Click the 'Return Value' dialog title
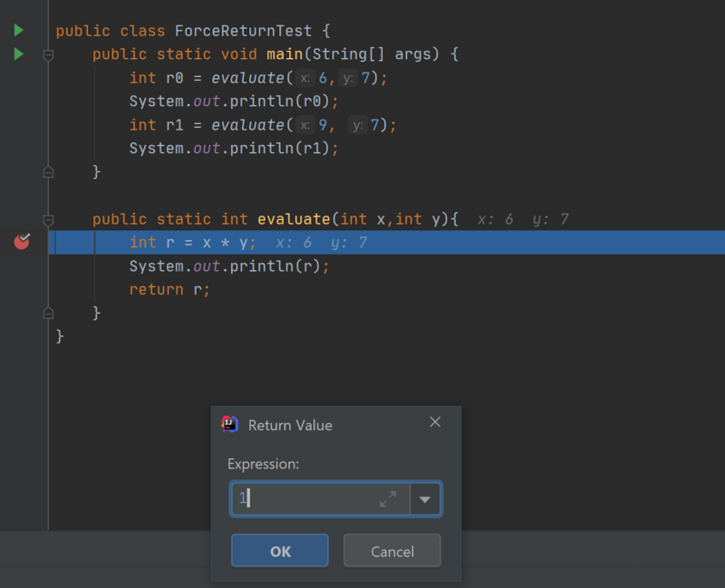Image resolution: width=725 pixels, height=588 pixels. pos(290,425)
